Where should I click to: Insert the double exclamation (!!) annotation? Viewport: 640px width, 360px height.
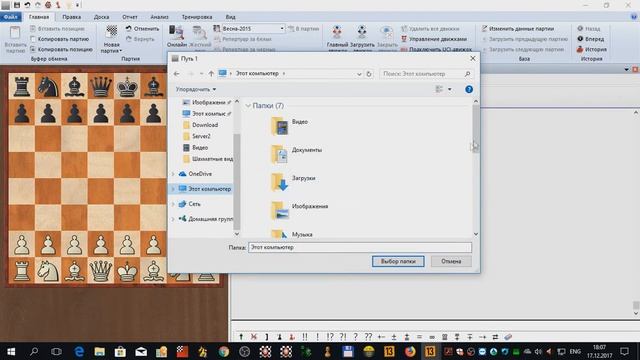pyautogui.click(x=305, y=337)
